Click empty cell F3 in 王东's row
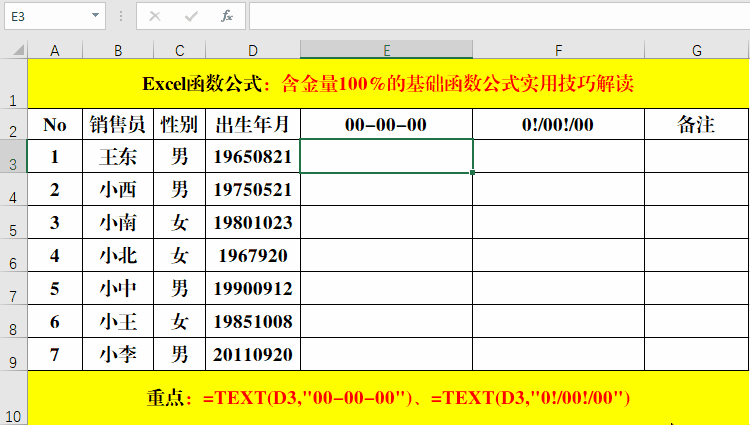 tap(558, 156)
